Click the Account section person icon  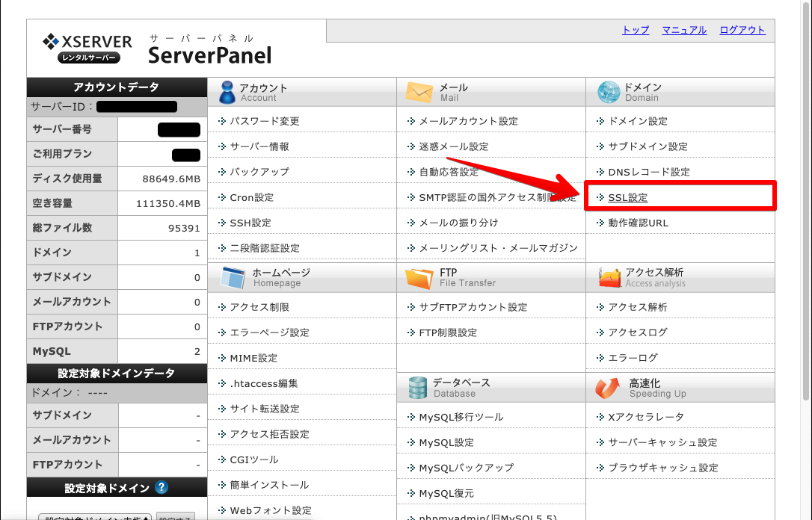227,92
